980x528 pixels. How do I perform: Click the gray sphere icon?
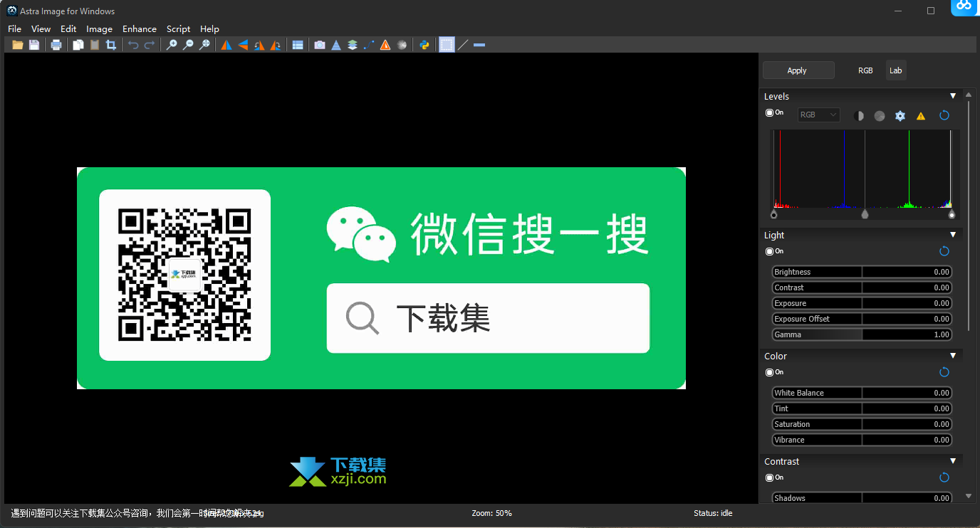pos(402,45)
